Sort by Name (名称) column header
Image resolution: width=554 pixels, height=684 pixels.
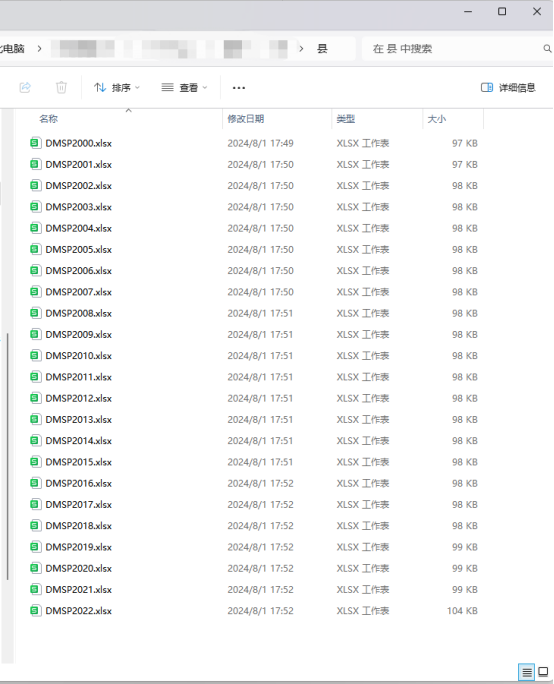(x=48, y=119)
